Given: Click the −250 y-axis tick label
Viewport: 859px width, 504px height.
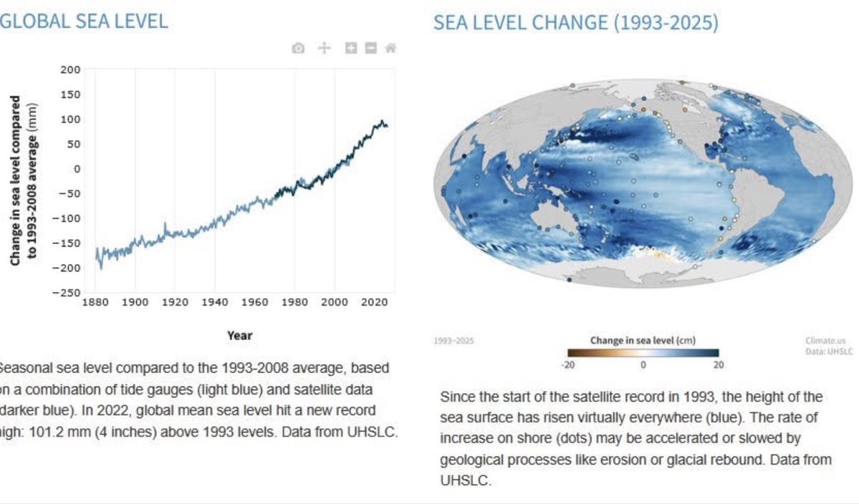Looking at the screenshot, I should [67, 293].
